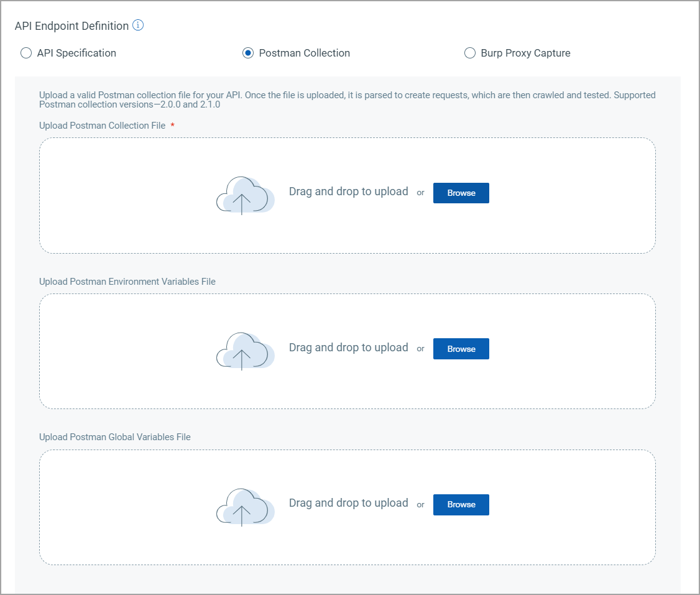Select the Postman Collection radio button
This screenshot has height=595, width=700.
pyautogui.click(x=248, y=53)
